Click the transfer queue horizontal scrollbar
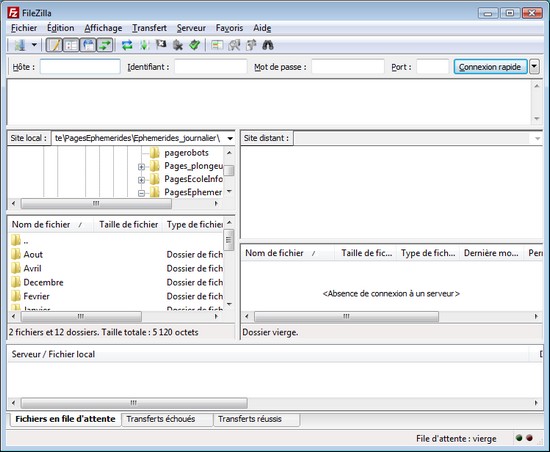 click(x=275, y=403)
